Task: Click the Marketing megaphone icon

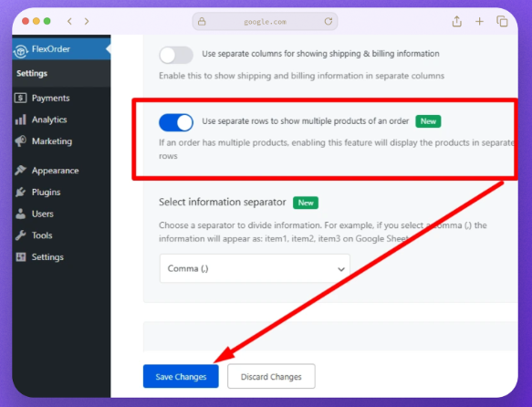Action: click(x=21, y=141)
